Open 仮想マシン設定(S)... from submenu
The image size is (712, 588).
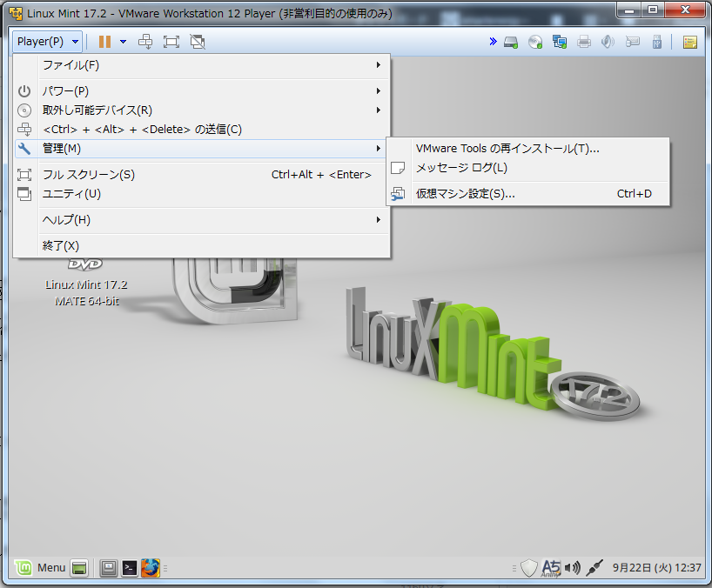point(528,194)
